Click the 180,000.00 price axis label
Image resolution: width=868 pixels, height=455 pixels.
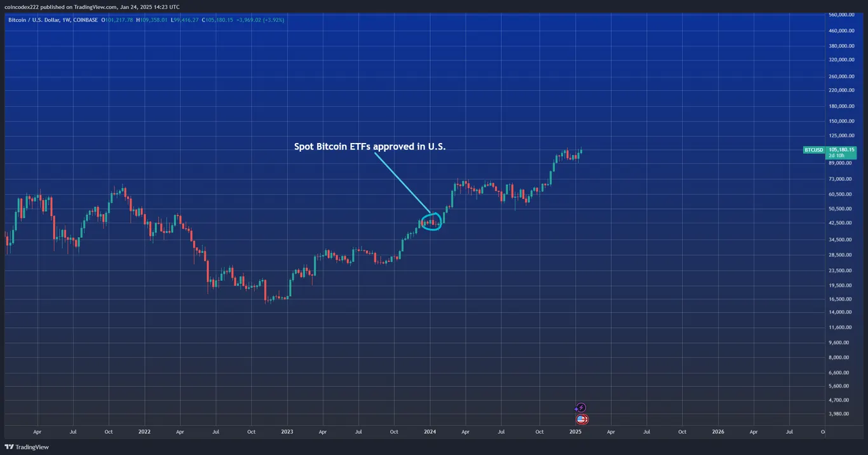842,106
